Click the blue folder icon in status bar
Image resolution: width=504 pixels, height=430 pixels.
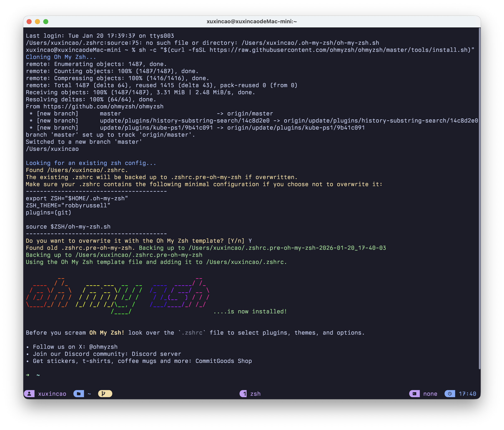pyautogui.click(x=78, y=394)
